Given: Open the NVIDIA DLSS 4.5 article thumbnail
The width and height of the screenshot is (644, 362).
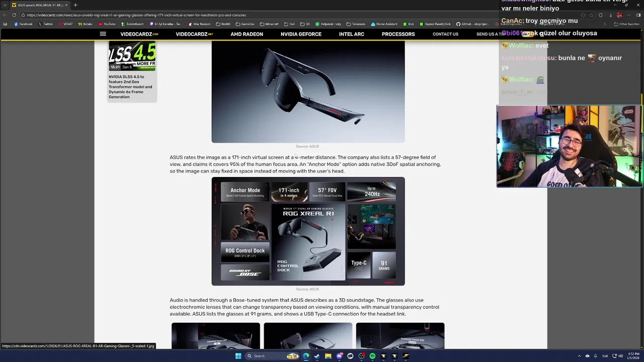Looking at the screenshot, I should [x=132, y=56].
